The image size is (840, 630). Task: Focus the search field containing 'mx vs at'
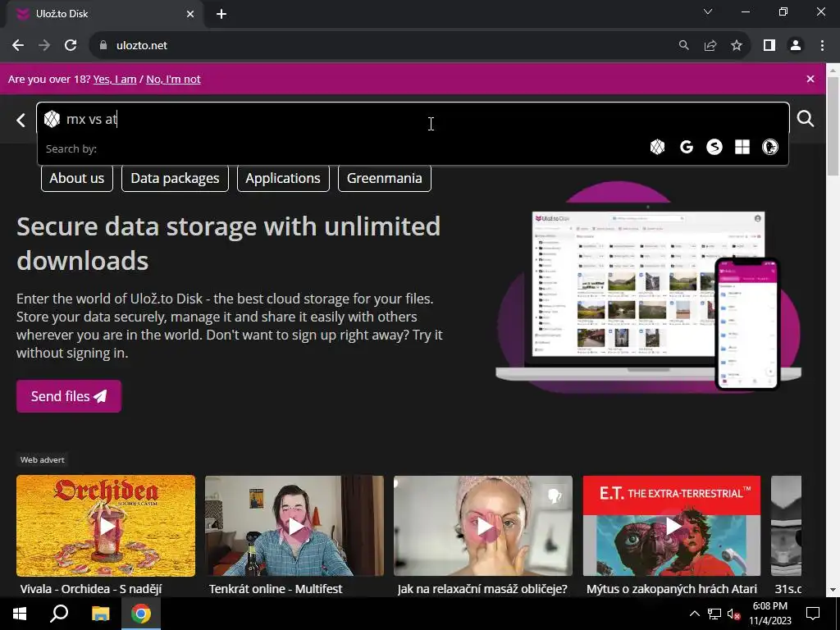point(413,119)
